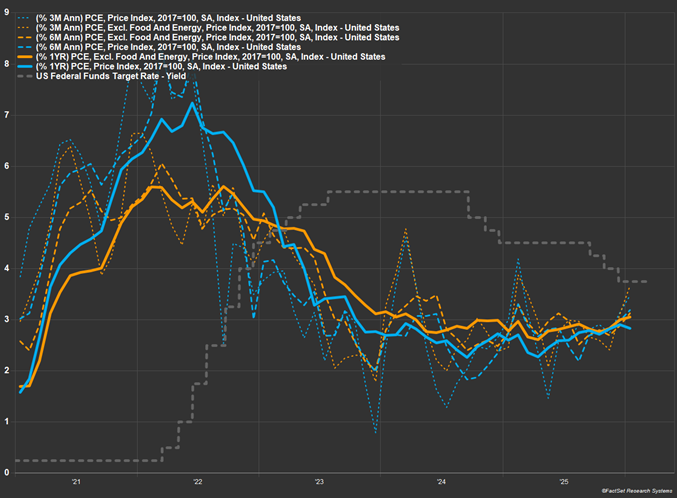Click the '24 year tick label
Screen dimensions: 677x498
[441, 482]
